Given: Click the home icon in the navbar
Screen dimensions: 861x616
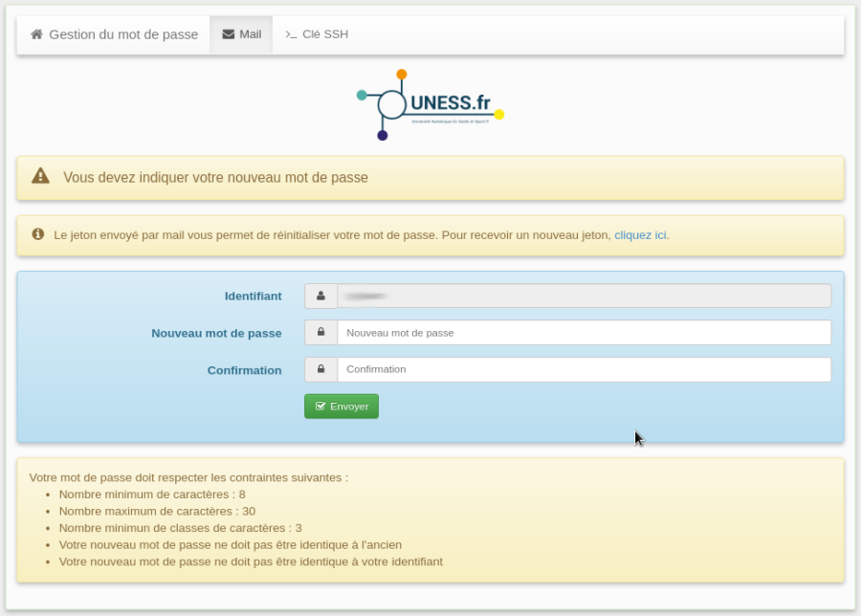Looking at the screenshot, I should tap(36, 34).
